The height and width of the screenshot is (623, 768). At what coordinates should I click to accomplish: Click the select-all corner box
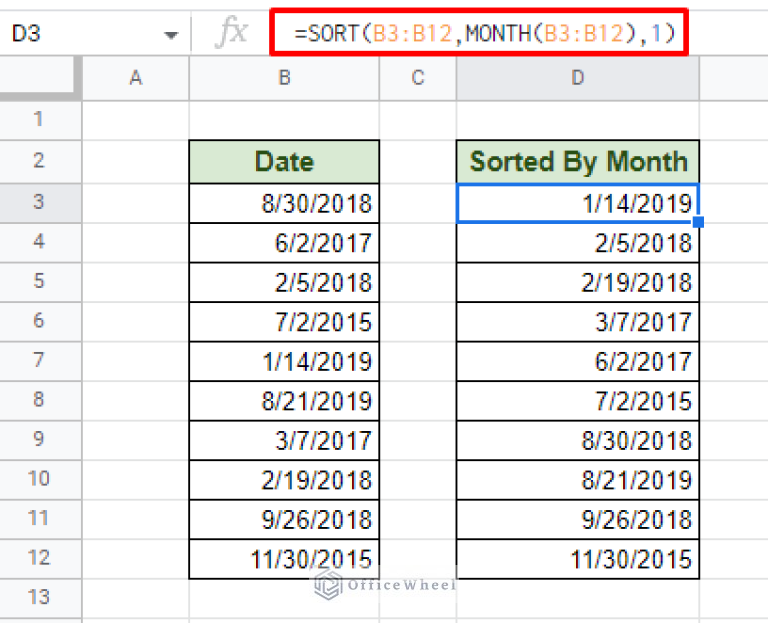click(x=40, y=78)
